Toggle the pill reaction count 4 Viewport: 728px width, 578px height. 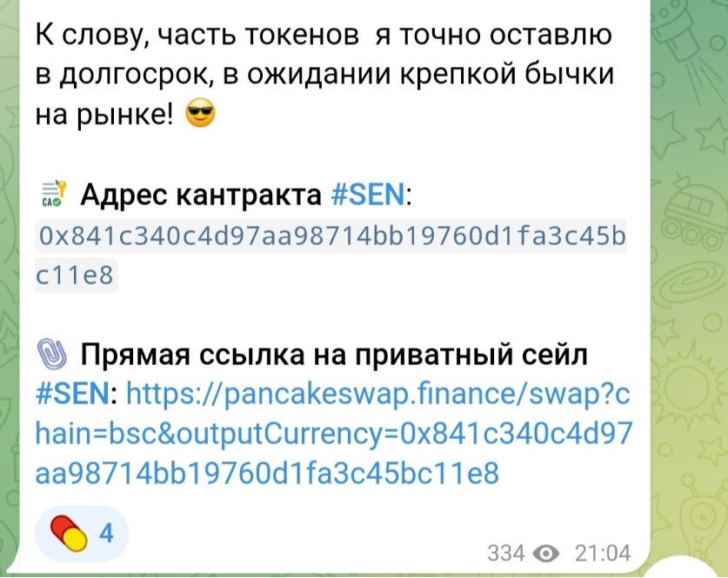(x=107, y=534)
